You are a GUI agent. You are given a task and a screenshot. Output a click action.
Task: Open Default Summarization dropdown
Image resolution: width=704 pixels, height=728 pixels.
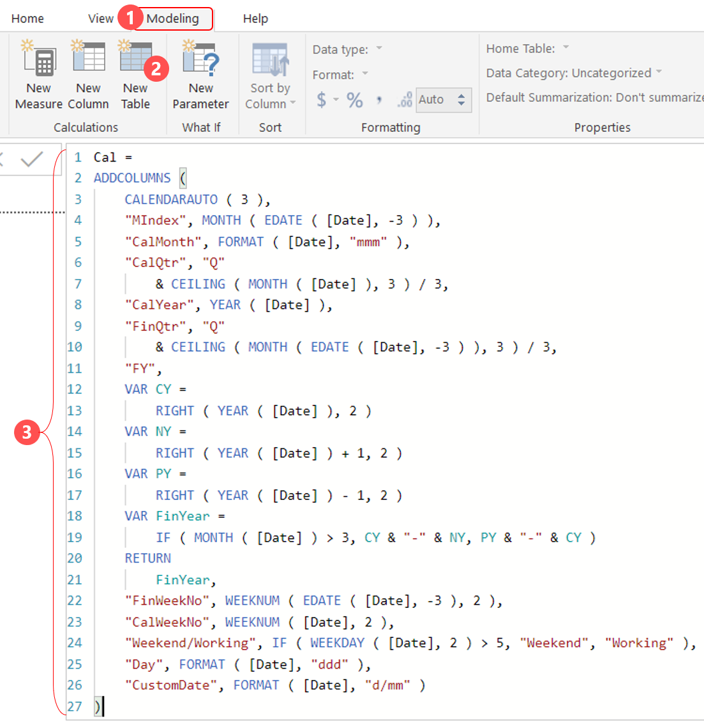[594, 98]
